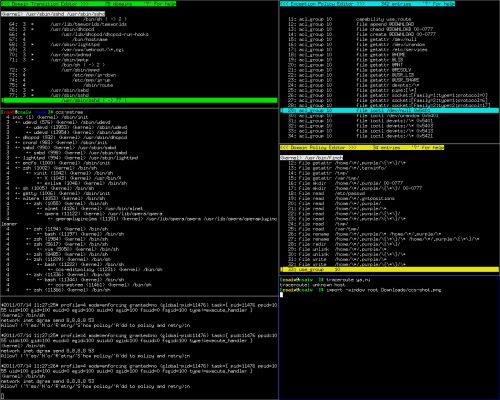Click the green highlighted sshd transition row
Image resolution: width=500 pixels, height=400 pixels.
tap(139, 100)
